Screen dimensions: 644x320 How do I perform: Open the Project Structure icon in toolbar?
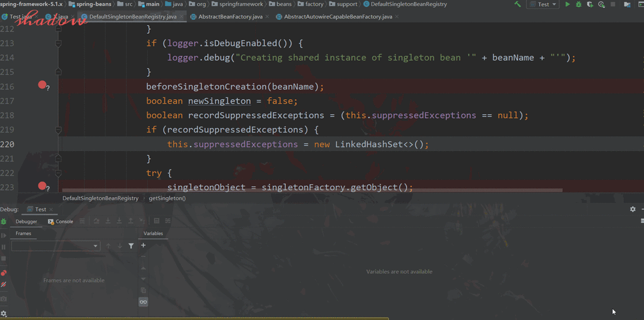[627, 4]
